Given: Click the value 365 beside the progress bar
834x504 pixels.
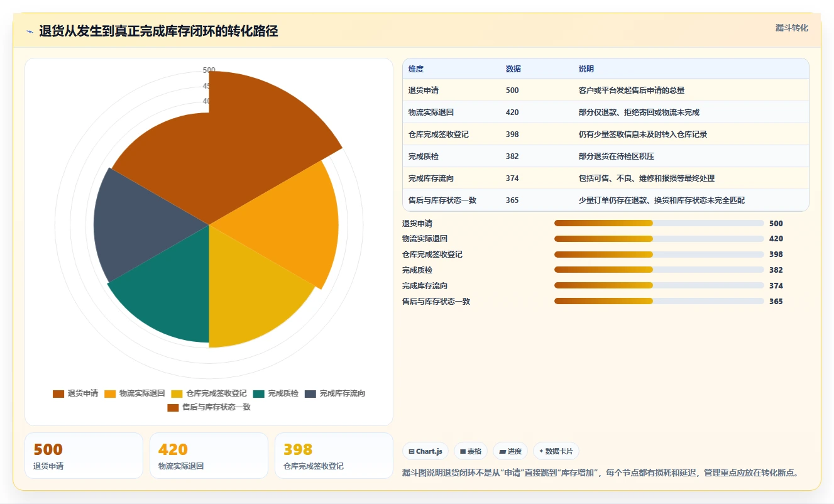Looking at the screenshot, I should [776, 301].
